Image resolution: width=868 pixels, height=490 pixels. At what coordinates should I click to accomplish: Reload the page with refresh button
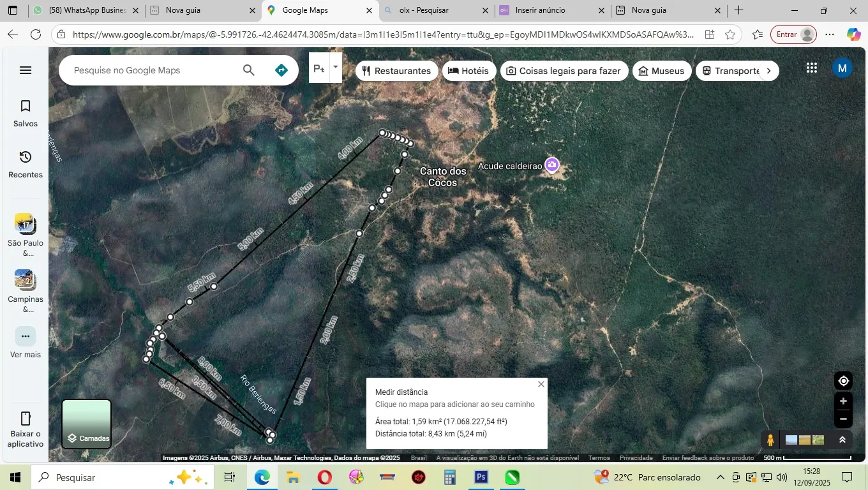click(36, 34)
